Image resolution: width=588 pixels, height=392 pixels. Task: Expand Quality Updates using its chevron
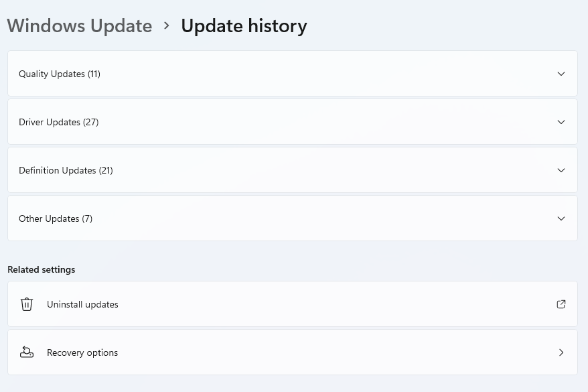point(561,74)
